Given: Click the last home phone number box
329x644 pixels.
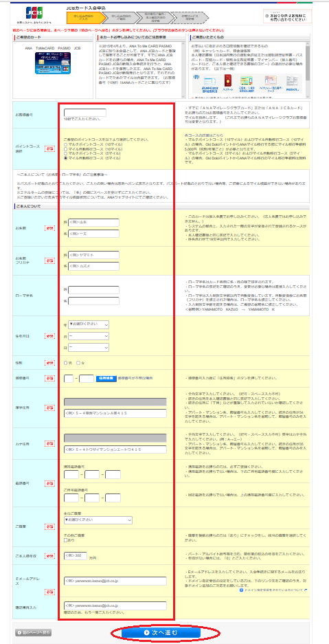Looking at the screenshot, I should 113,498.
